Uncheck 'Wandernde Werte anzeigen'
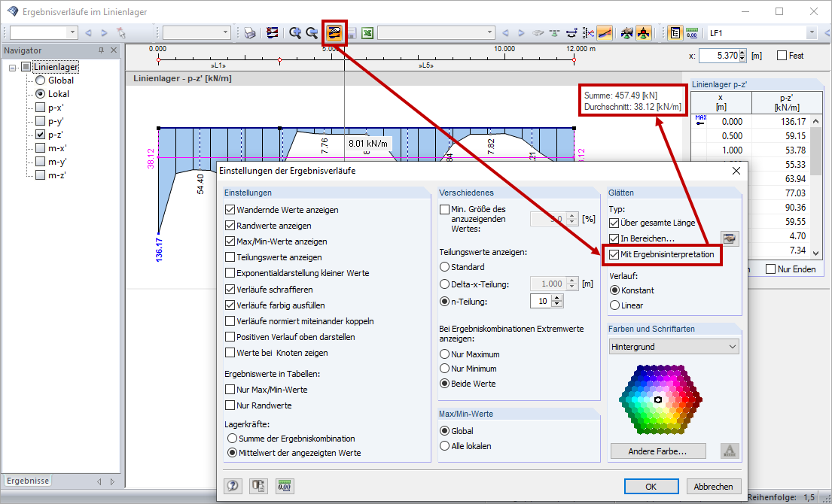 coord(230,210)
